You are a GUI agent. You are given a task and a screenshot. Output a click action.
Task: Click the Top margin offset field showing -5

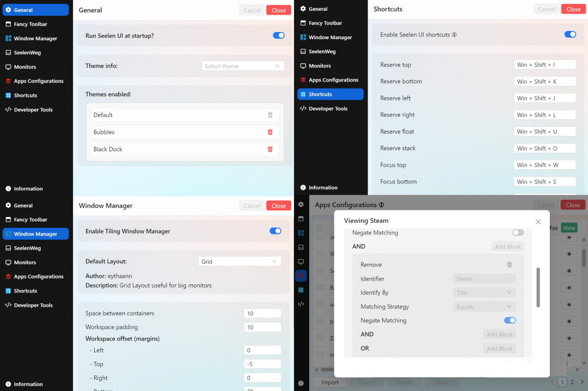pos(262,364)
